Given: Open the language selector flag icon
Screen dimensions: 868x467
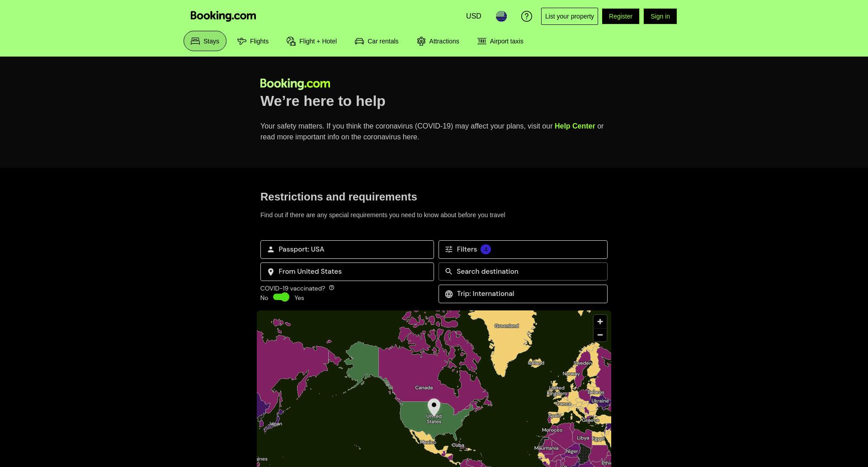Looking at the screenshot, I should [501, 16].
